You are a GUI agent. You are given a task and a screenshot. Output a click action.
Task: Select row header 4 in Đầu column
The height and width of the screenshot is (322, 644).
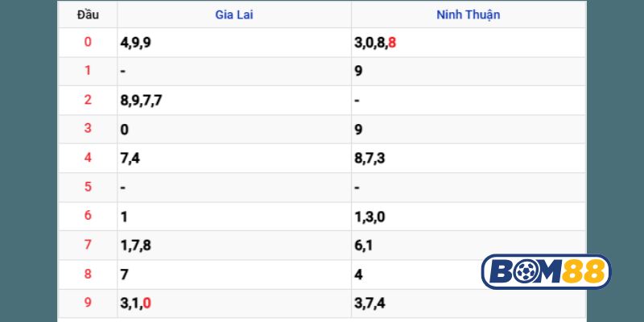(x=88, y=159)
